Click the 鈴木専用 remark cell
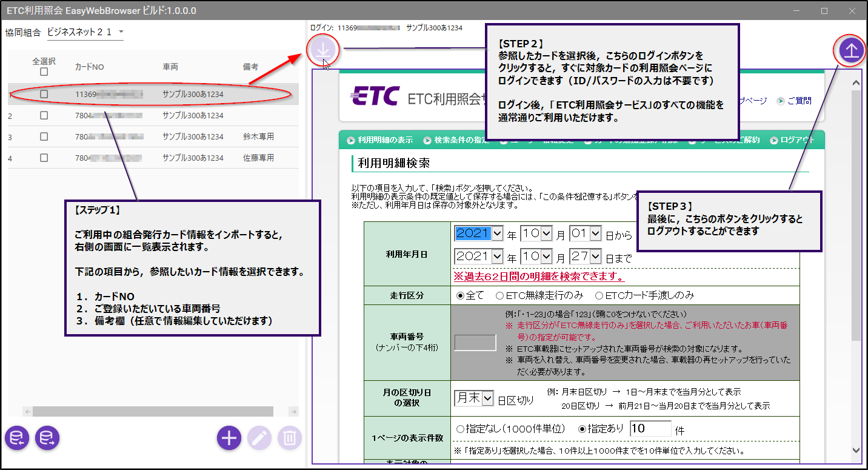 pyautogui.click(x=258, y=136)
